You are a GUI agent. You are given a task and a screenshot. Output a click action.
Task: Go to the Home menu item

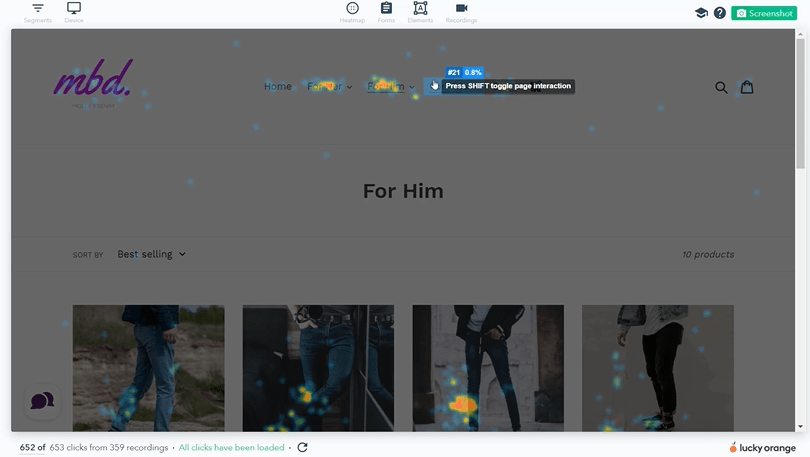click(x=278, y=86)
